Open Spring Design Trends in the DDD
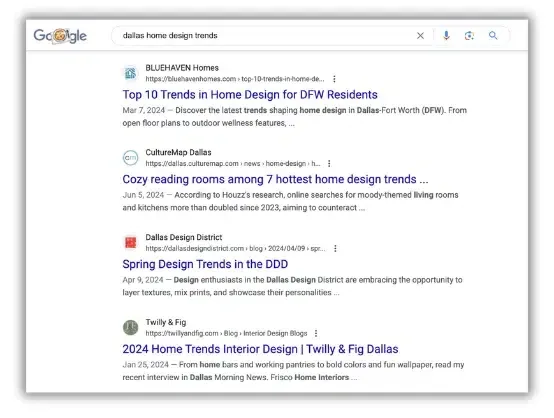 [205, 264]
